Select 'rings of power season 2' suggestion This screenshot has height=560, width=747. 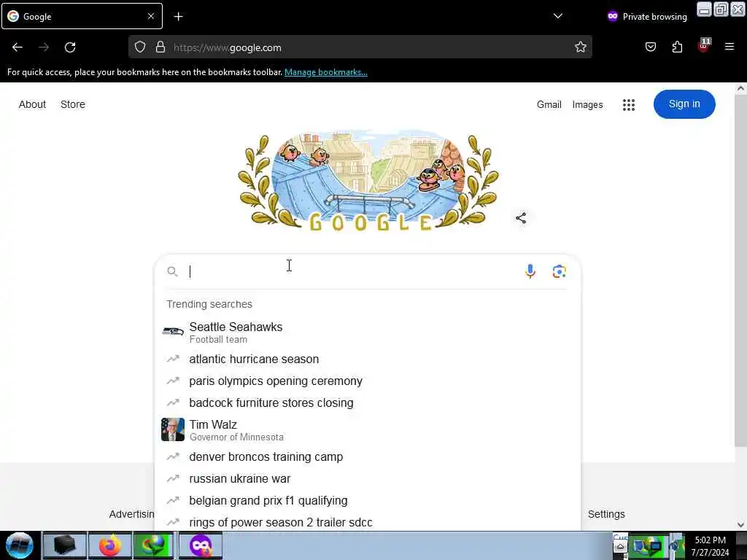pyautogui.click(x=368, y=522)
